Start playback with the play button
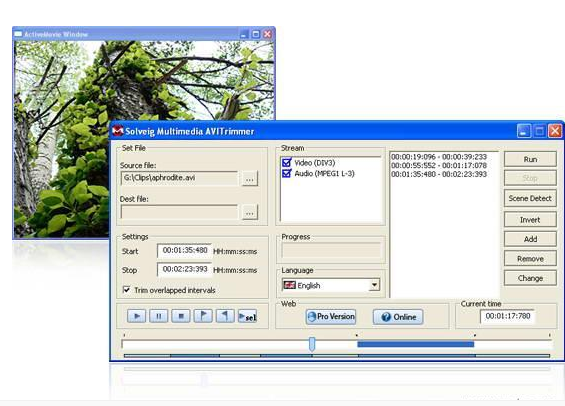Screen dimensions: 565x406 (137, 316)
